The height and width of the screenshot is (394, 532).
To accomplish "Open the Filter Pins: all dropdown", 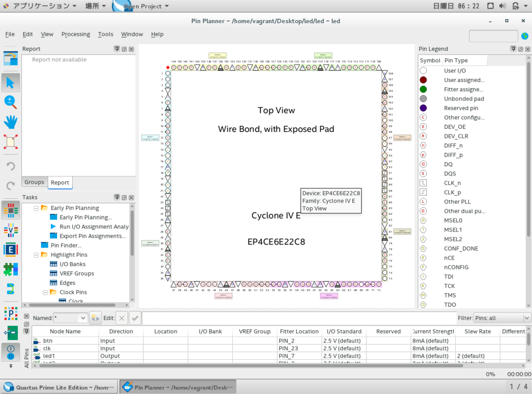I will [x=502, y=318].
